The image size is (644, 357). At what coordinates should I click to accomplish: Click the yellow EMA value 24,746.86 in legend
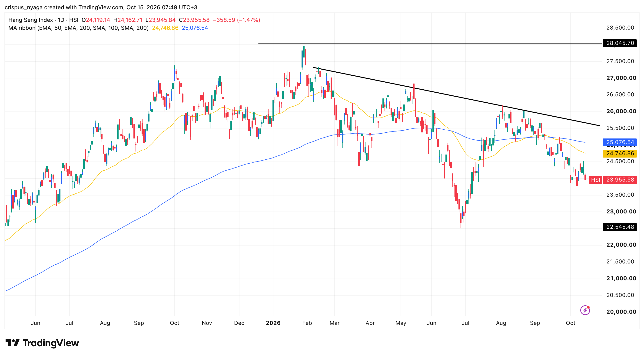(165, 28)
